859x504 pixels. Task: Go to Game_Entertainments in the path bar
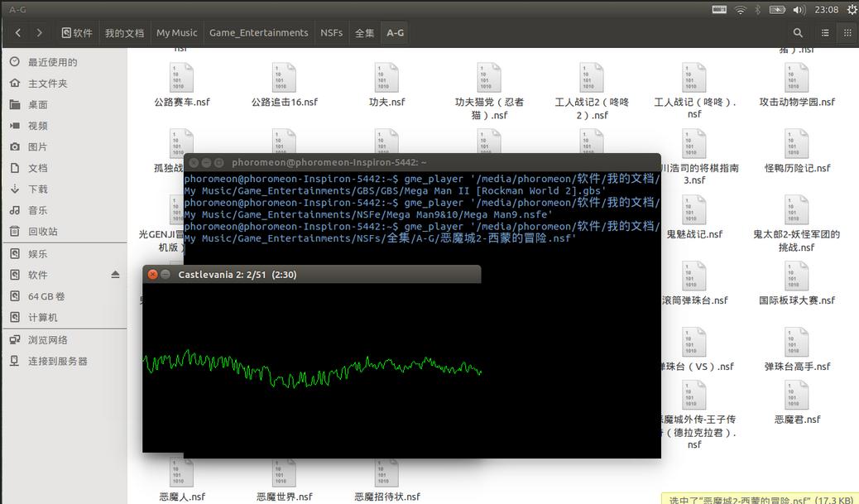tap(258, 33)
